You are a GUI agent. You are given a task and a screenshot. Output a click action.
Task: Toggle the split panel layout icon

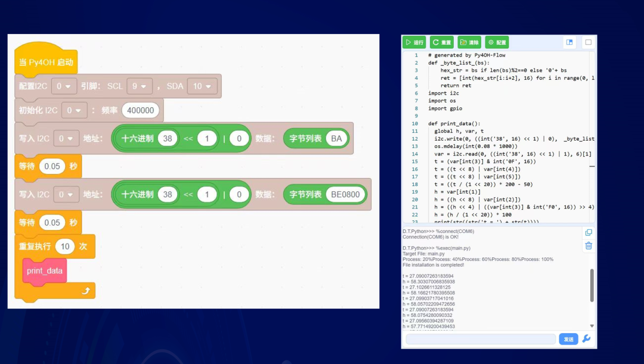pos(569,42)
